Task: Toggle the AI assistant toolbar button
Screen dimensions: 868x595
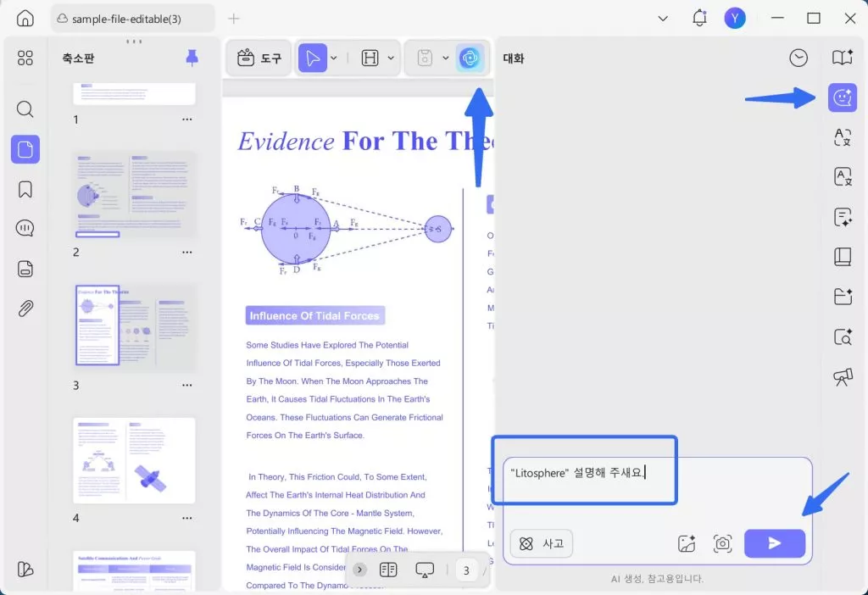Action: coord(470,58)
